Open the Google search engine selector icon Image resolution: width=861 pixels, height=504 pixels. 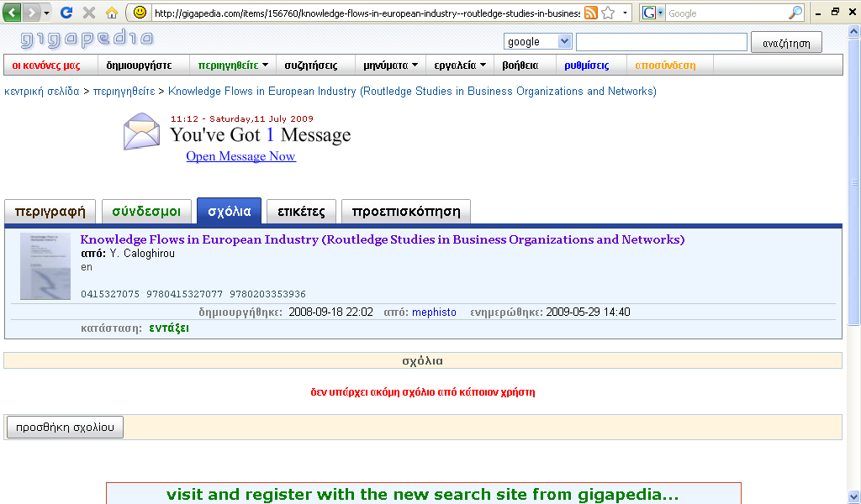[x=652, y=13]
